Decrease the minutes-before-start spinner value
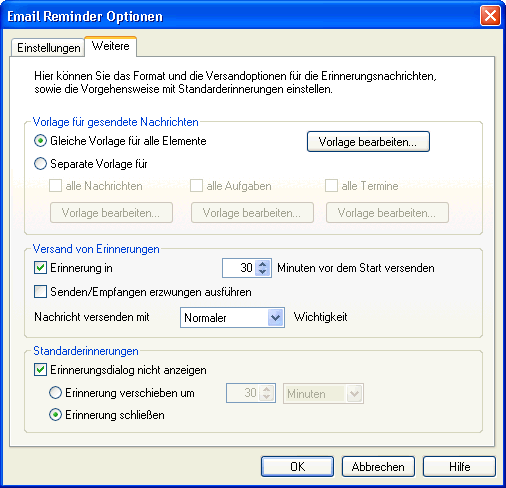The height and width of the screenshot is (488, 506). coord(263,272)
